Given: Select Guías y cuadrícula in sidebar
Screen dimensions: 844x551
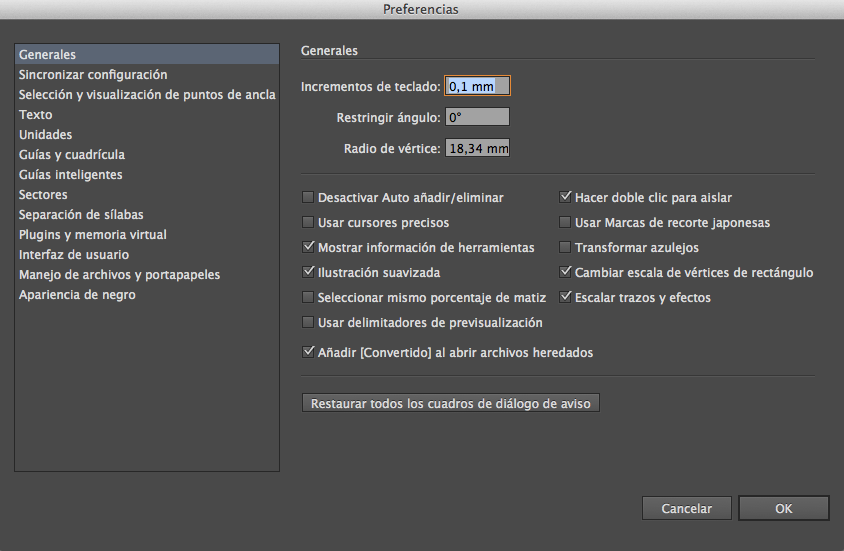Looking at the screenshot, I should point(72,155).
